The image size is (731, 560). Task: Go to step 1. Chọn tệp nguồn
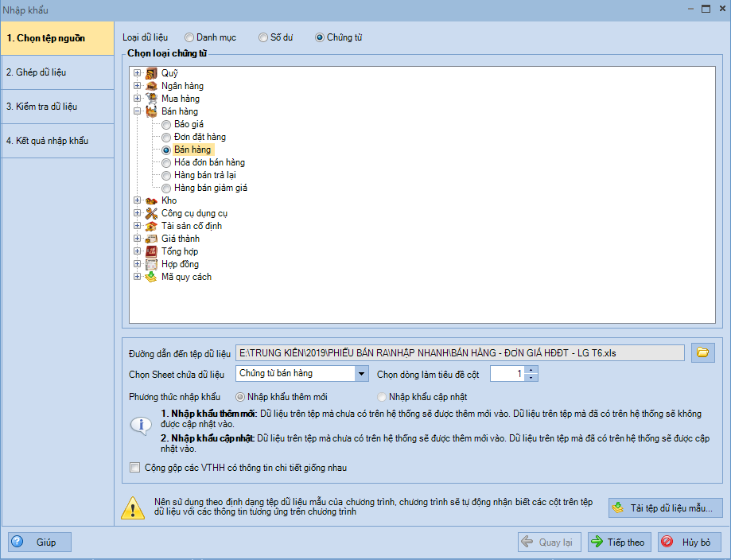coord(57,38)
